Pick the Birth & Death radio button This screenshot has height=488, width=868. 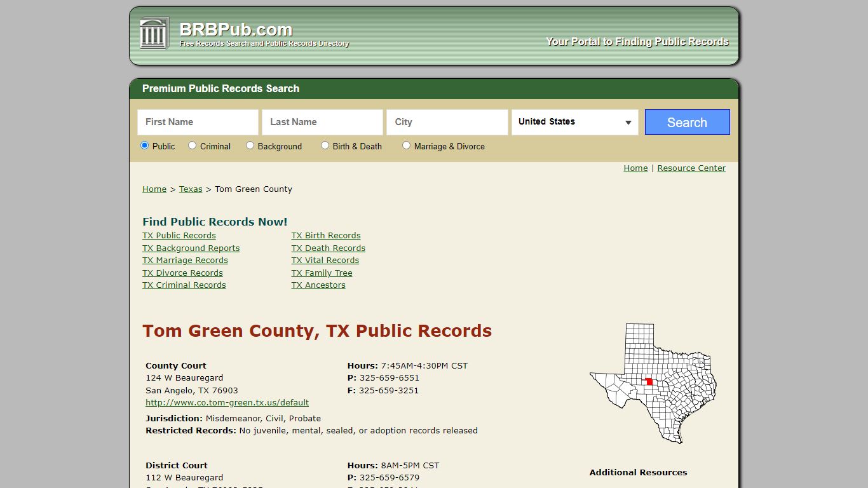325,146
